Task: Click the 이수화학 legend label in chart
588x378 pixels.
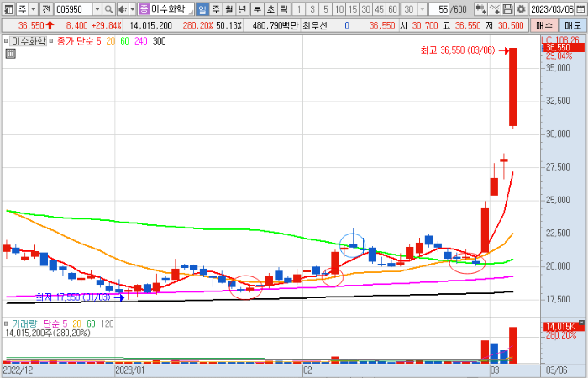Action: click(28, 41)
